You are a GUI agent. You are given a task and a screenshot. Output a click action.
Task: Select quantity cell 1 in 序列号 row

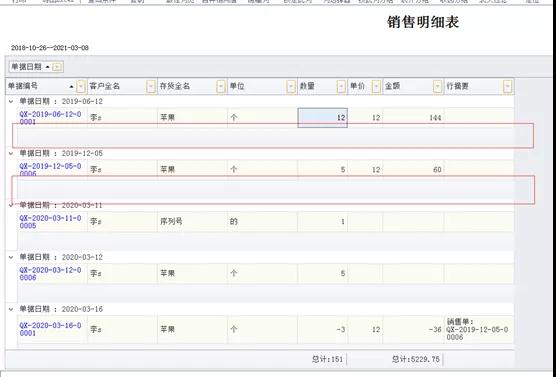click(x=323, y=222)
